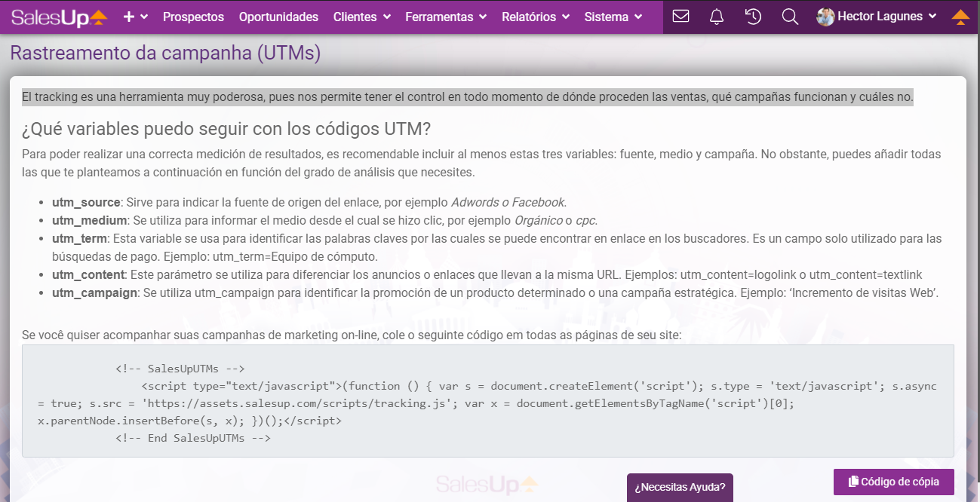Click the utm_source bullet term
Image resolution: width=980 pixels, height=502 pixels.
86,202
